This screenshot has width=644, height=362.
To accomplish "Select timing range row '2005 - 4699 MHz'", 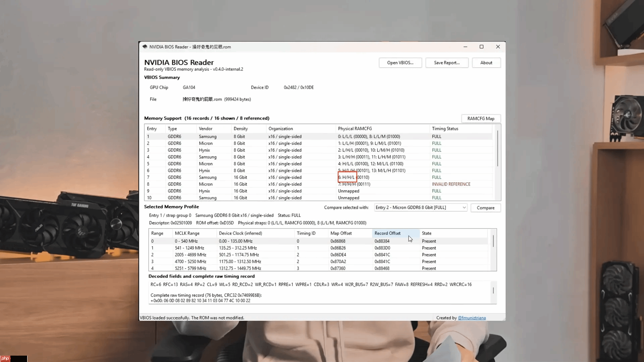I will click(318, 255).
